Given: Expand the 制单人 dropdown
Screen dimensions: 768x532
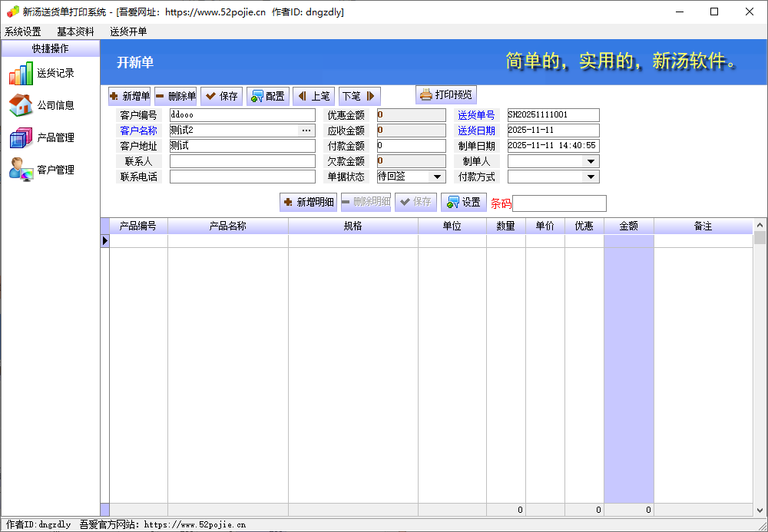Looking at the screenshot, I should click(591, 161).
